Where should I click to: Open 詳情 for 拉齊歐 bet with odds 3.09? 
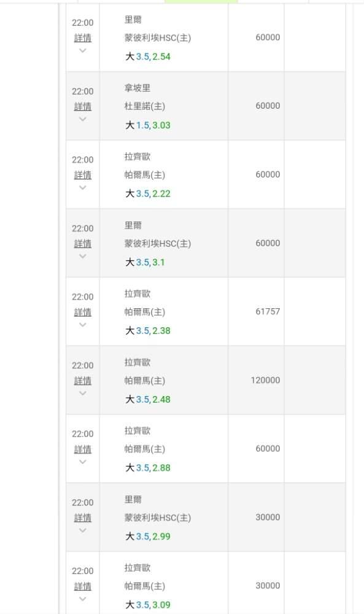(x=83, y=586)
